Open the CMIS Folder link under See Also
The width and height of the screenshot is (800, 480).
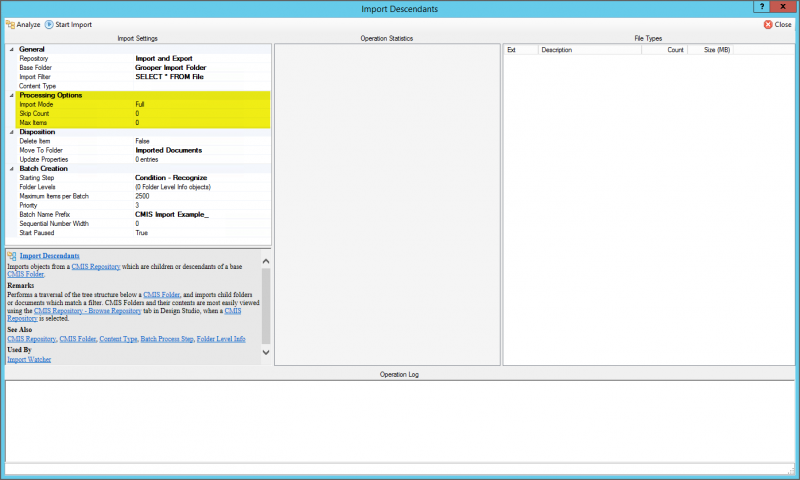pyautogui.click(x=78, y=339)
